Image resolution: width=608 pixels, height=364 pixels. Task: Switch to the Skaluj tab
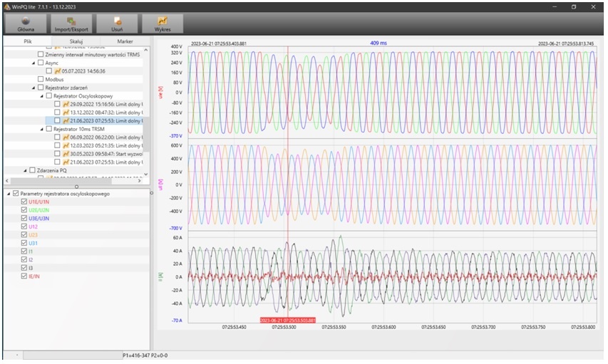(x=76, y=41)
